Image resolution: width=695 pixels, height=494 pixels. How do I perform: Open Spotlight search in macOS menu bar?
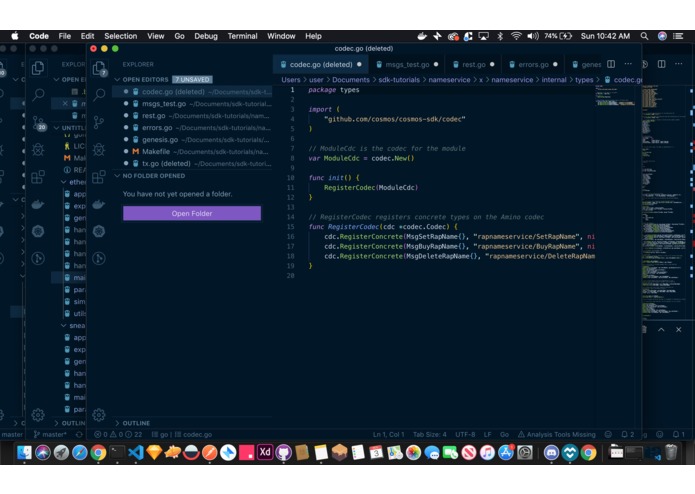coord(644,36)
